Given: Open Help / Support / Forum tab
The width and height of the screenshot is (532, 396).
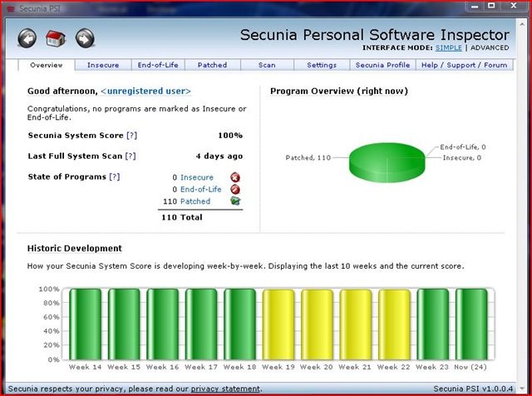Looking at the screenshot, I should coord(465,65).
